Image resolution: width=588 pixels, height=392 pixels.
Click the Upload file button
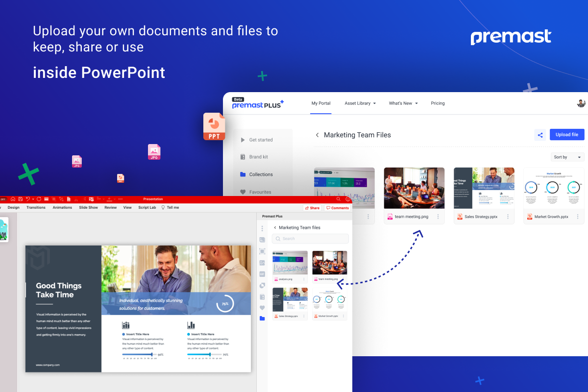567,135
